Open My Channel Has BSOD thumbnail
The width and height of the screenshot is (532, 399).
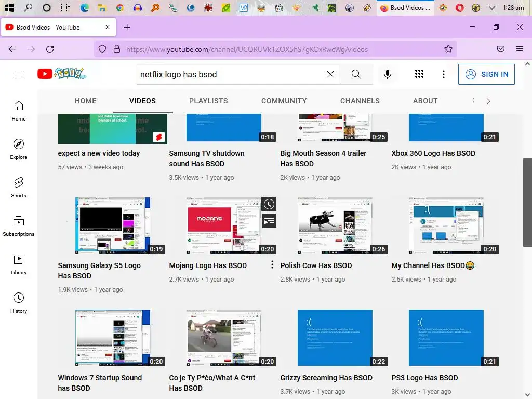[x=446, y=225]
